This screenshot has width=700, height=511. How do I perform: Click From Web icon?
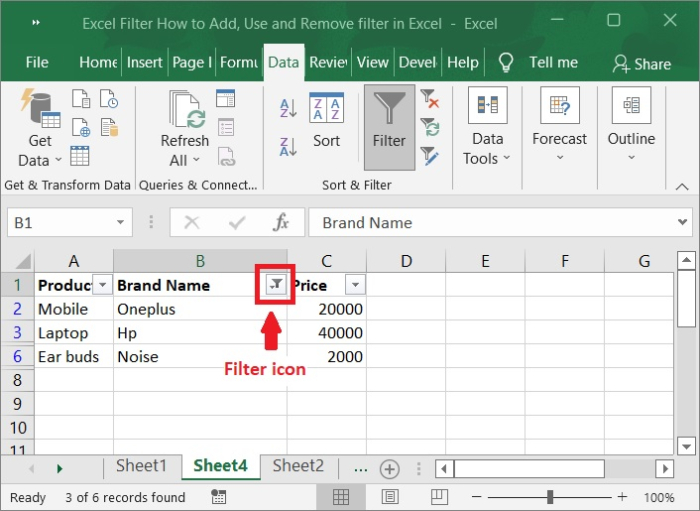pos(81,127)
